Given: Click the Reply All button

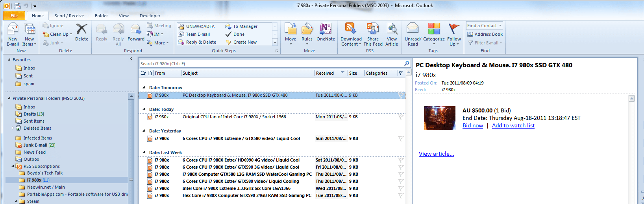Looking at the screenshot, I should (x=118, y=35).
